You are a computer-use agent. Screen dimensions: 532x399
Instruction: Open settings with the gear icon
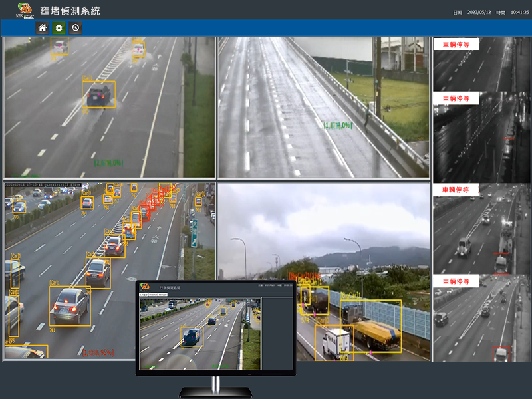(x=59, y=28)
